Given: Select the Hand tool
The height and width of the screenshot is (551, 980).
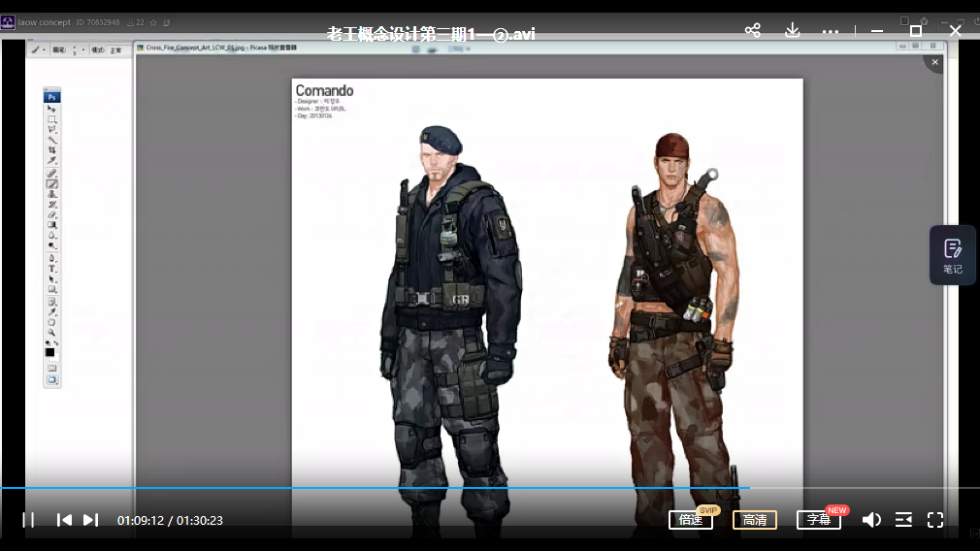Looking at the screenshot, I should tap(51, 322).
